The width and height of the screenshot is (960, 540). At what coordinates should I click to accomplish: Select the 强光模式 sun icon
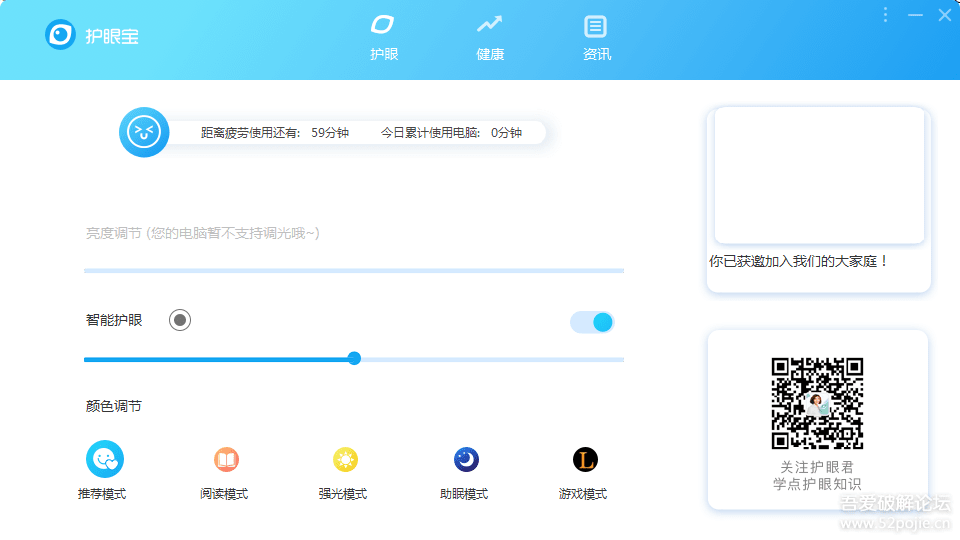point(345,460)
